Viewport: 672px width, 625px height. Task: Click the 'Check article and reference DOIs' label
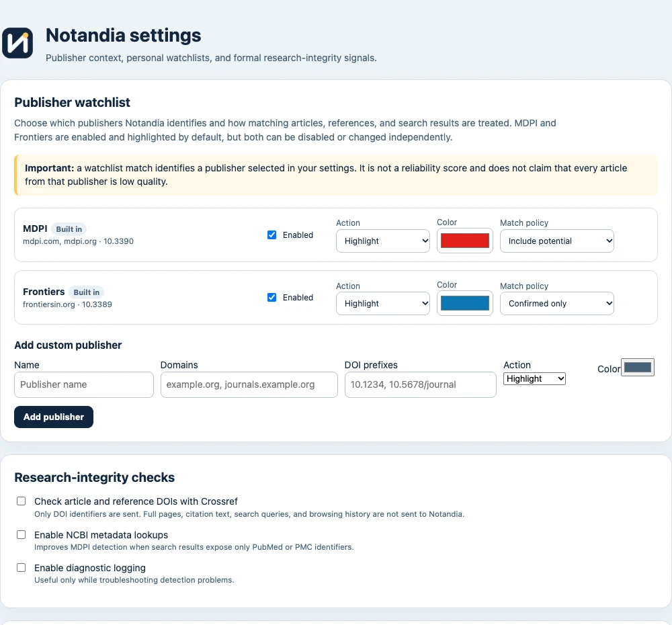(136, 501)
